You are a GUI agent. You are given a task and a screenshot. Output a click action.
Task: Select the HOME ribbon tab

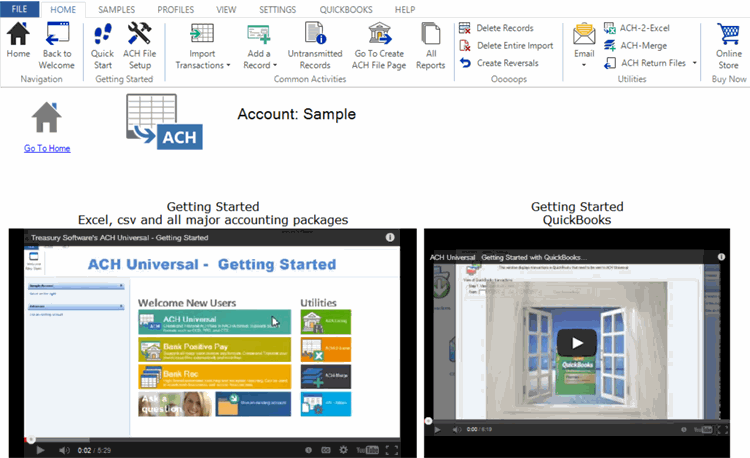tap(63, 10)
